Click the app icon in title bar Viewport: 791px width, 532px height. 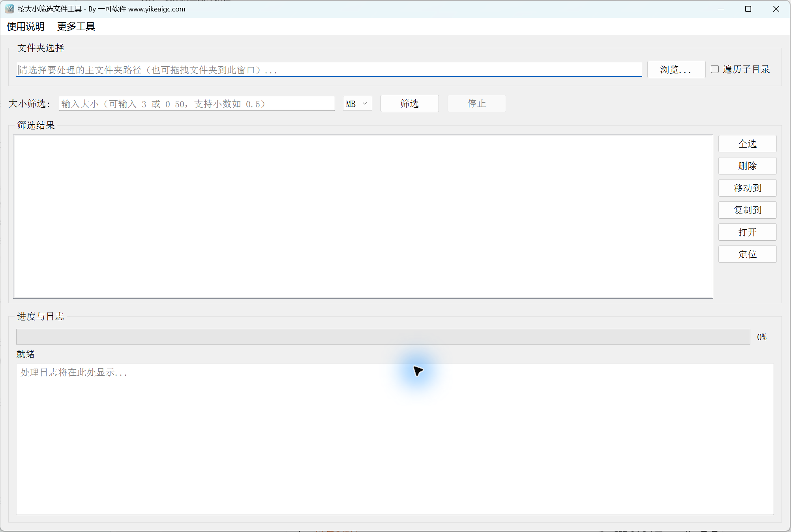(x=9, y=9)
